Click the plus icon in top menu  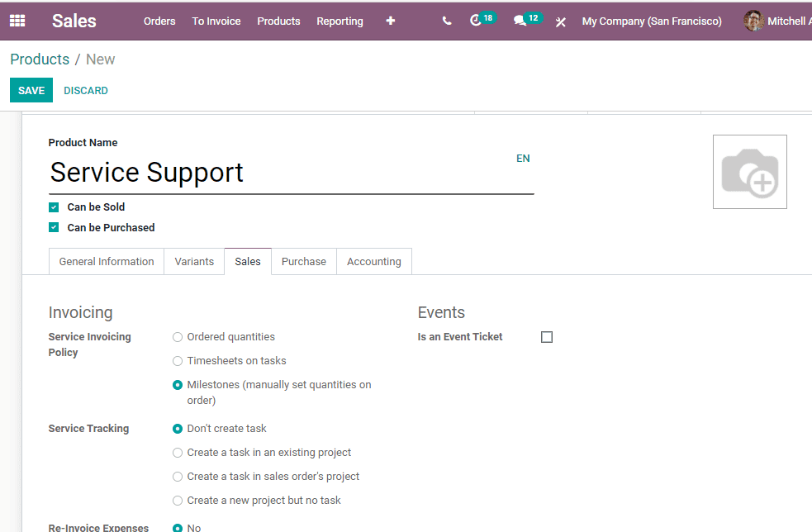pyautogui.click(x=391, y=21)
